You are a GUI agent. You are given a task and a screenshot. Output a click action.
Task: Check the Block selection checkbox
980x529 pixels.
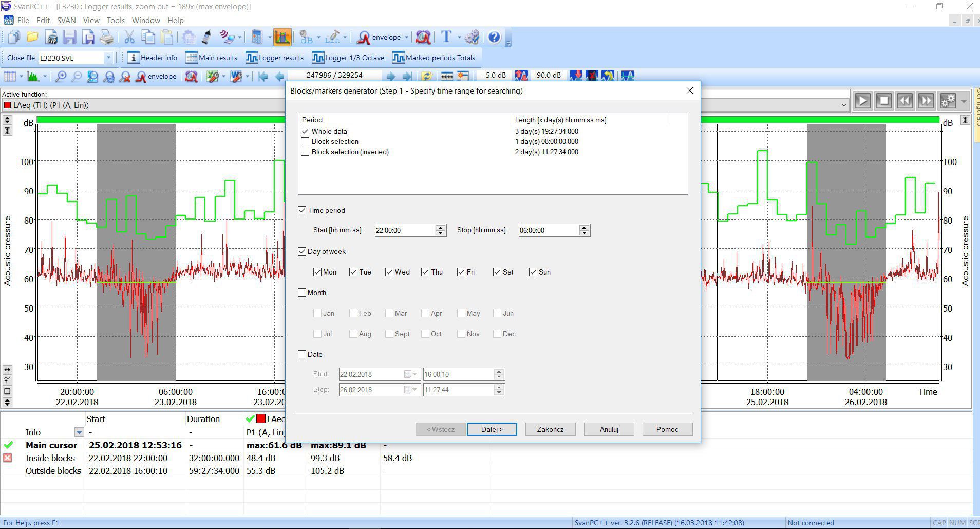305,141
